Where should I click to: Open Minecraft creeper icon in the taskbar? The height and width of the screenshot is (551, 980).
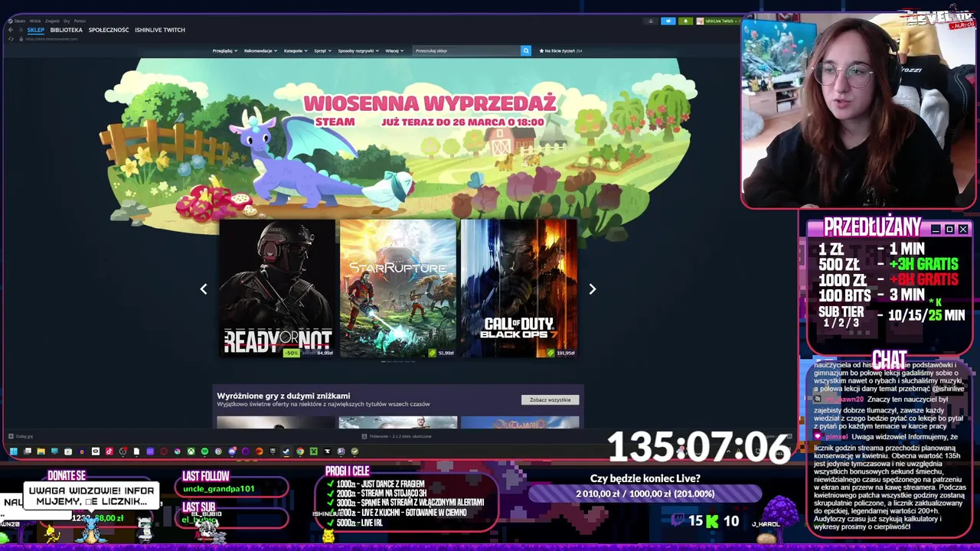point(314,452)
